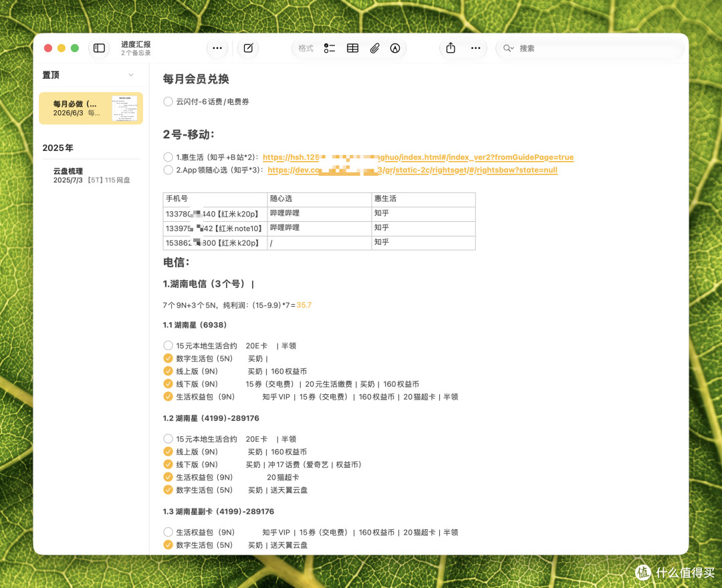Check 15元本地生活合约 under 1.2 湖南星(4199)

[168, 439]
